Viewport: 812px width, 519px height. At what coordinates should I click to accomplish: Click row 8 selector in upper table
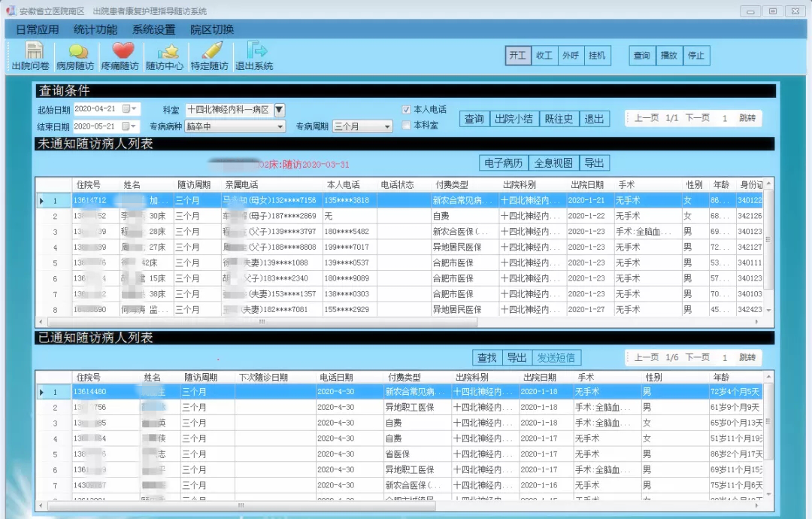click(x=54, y=310)
